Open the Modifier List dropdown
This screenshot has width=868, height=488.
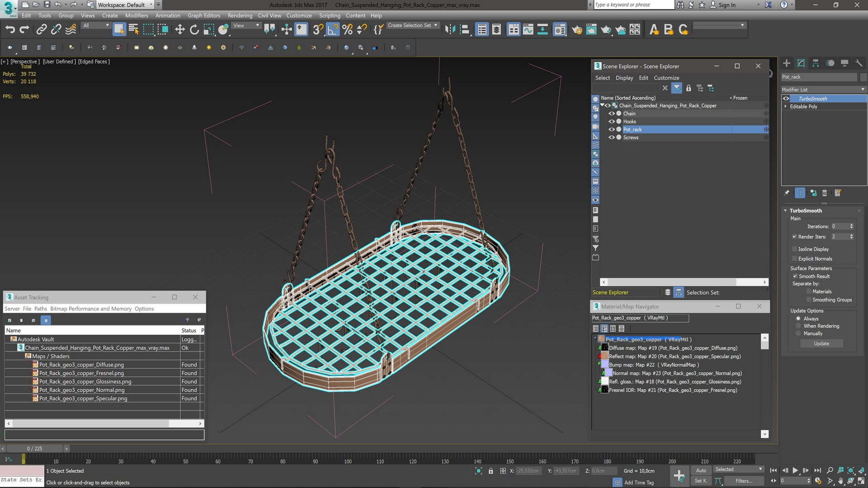point(823,89)
